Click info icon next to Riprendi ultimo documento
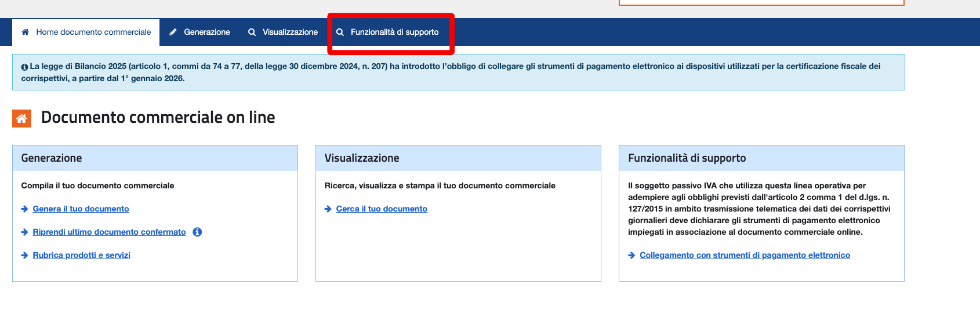The image size is (980, 335). [197, 232]
